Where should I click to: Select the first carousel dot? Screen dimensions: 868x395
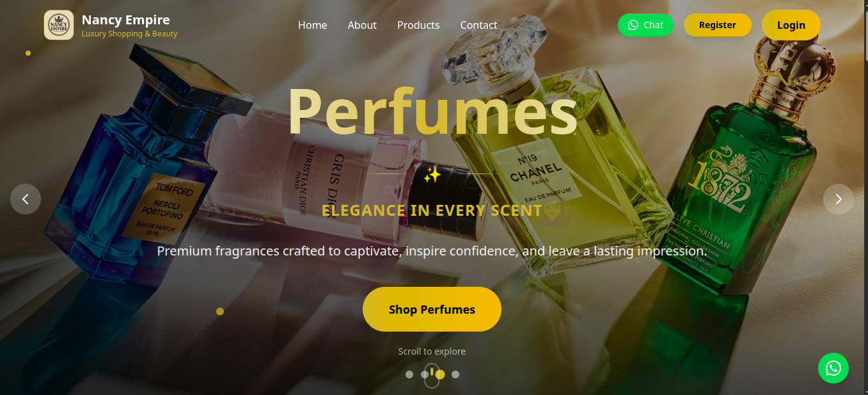coord(409,375)
